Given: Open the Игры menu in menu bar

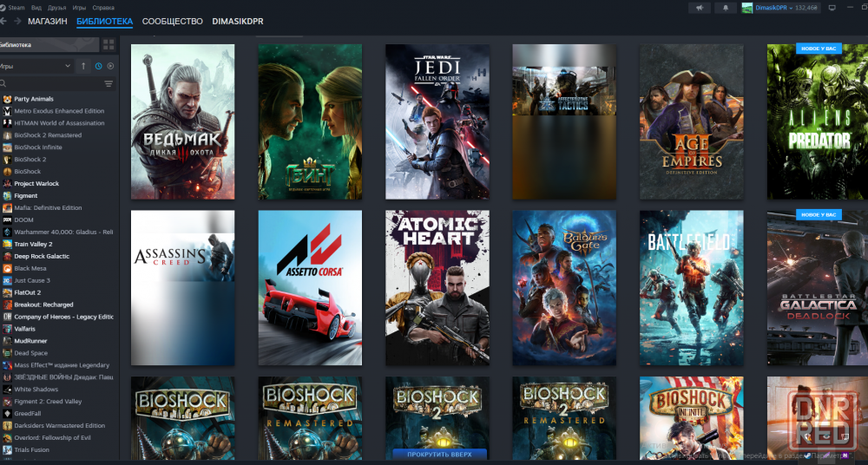Looking at the screenshot, I should pyautogui.click(x=79, y=8).
